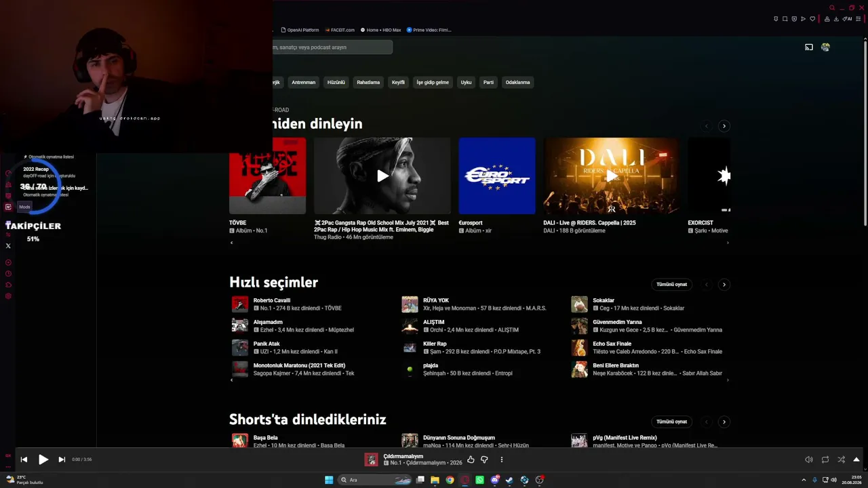Open the Prime Video bookmark
This screenshot has height=488, width=868.
[429, 30]
